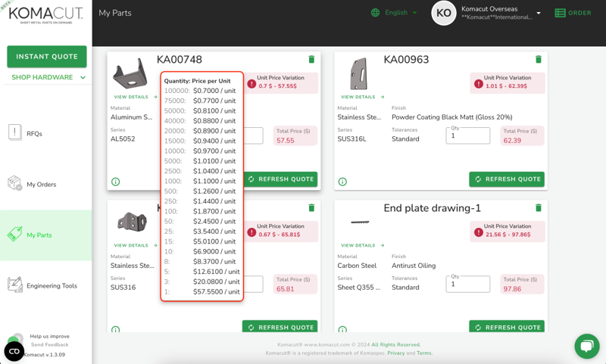Open the round widget beside Komacut version
Viewport: 606px width, 364px height.
tap(14, 351)
